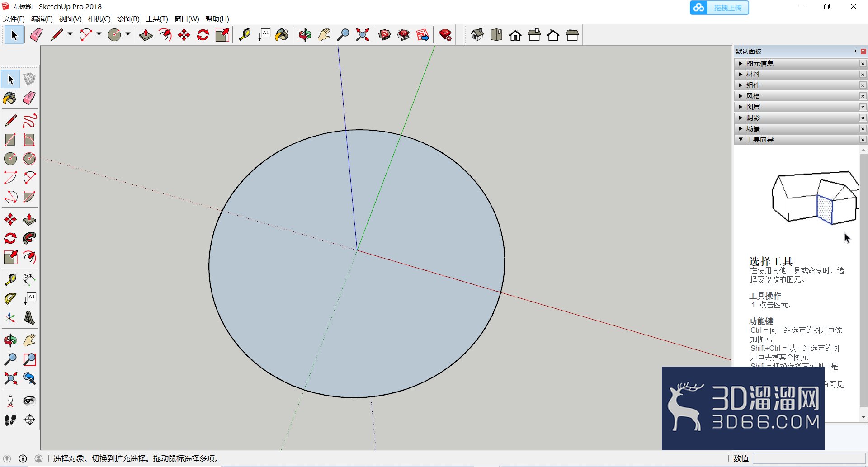The image size is (868, 467).
Task: Select the Paint Bucket tool in left toolbar
Action: point(10,98)
